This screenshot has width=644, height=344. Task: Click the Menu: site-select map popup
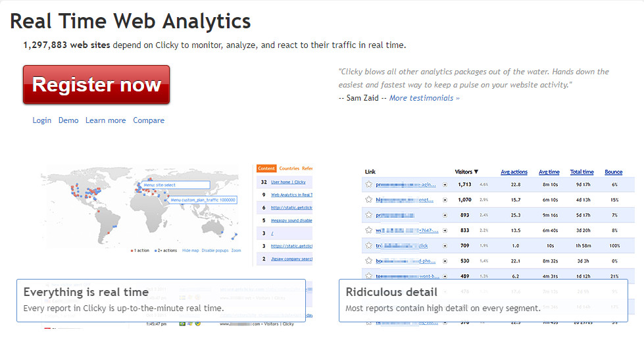(x=176, y=185)
